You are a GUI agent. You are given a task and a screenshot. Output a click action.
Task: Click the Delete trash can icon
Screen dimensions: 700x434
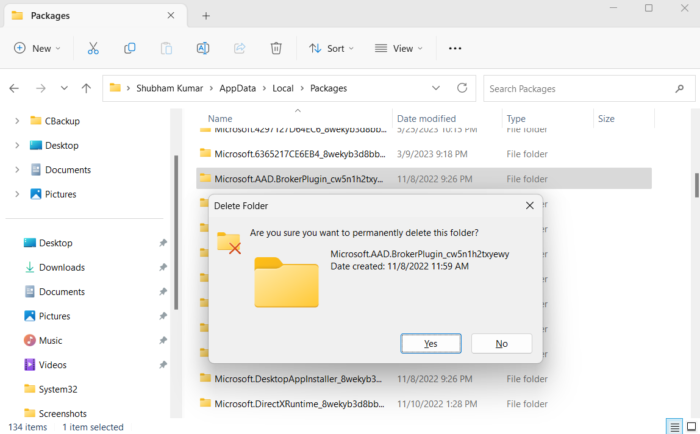tap(276, 48)
